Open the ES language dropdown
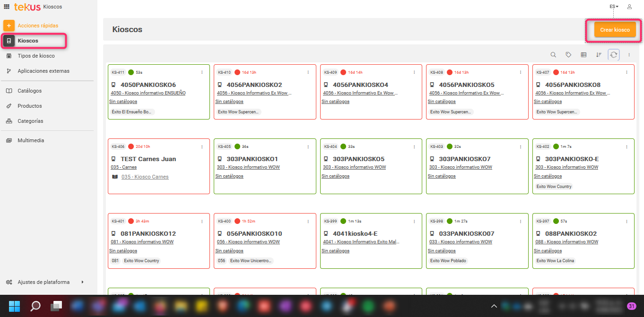 (x=614, y=7)
